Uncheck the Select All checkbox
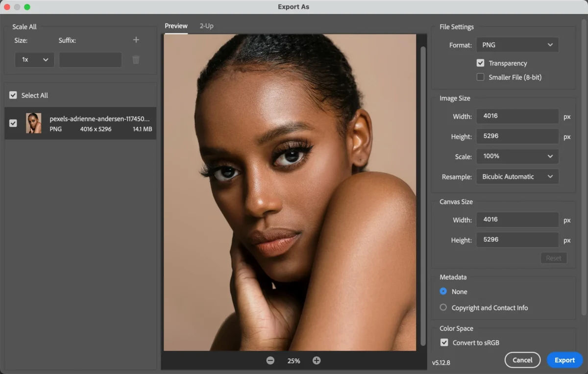This screenshot has width=588, height=374. pos(13,95)
